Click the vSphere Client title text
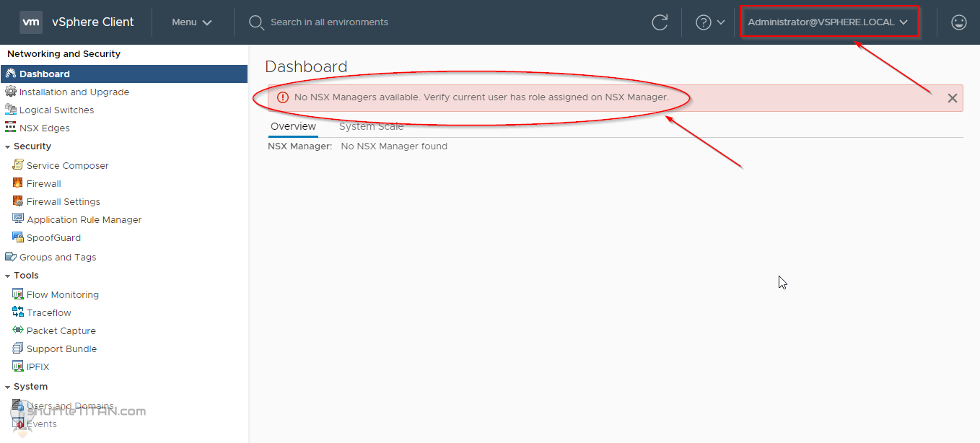Image resolution: width=980 pixels, height=443 pixels. coord(92,22)
